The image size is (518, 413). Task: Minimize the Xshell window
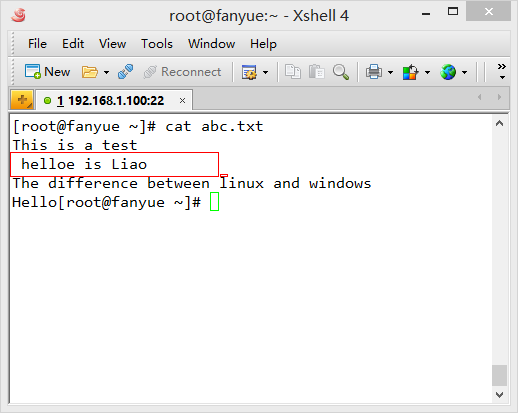426,14
